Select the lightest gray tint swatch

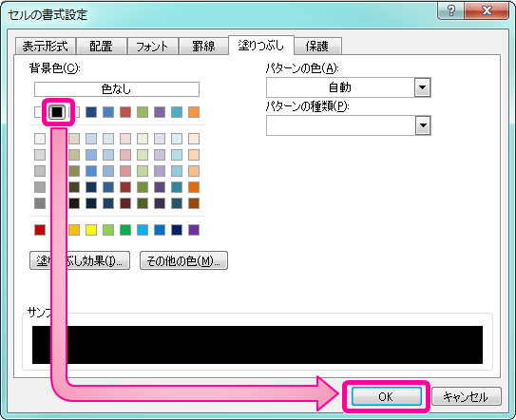[40, 139]
